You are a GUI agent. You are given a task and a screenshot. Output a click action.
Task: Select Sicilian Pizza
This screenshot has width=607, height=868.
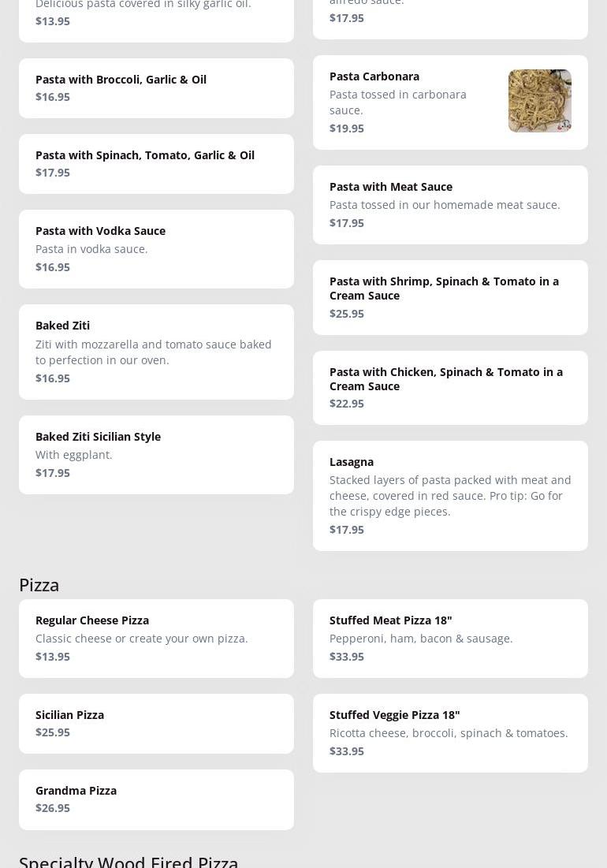156,724
